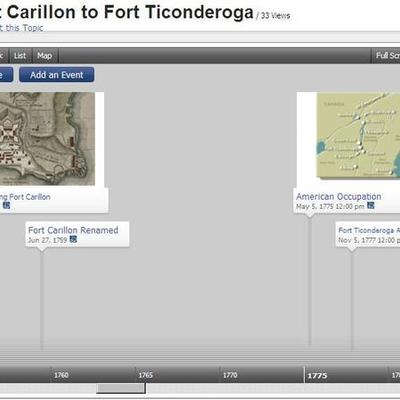Open the American Occupation event title
The width and height of the screenshot is (400, 400).
(x=339, y=197)
